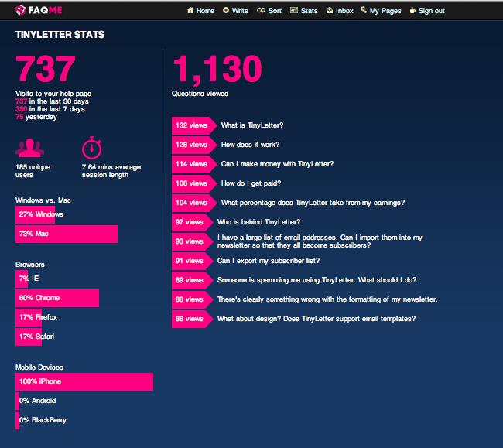Click the '100% iPhone' bar
Viewport: 503px width, 448px height.
pyautogui.click(x=84, y=381)
